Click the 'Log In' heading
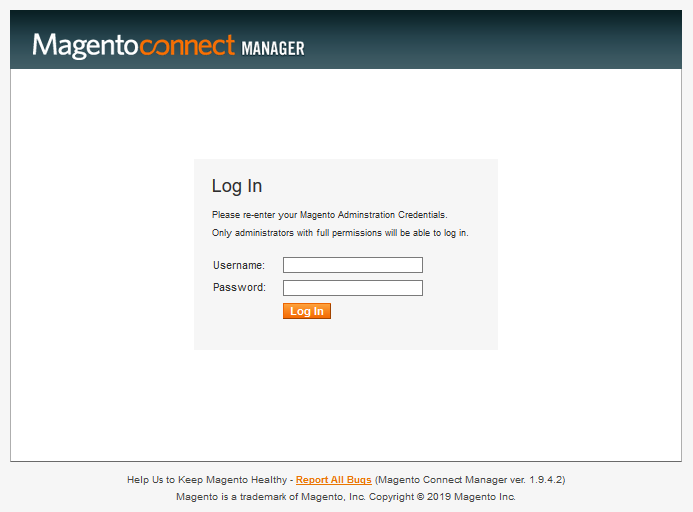This screenshot has width=693, height=512. coord(237,186)
